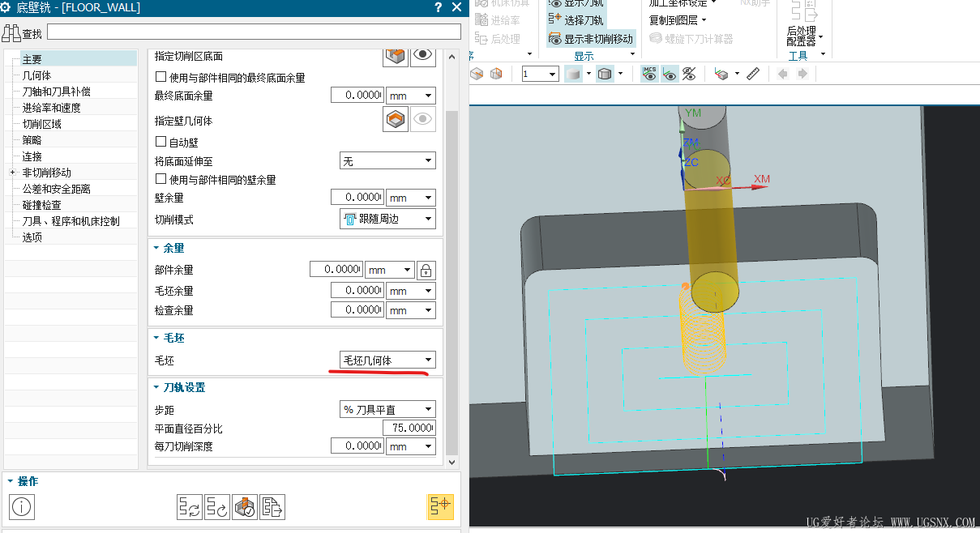Image resolution: width=980 pixels, height=533 pixels.
Task: Open the 复制到图层 dropdown menu
Action: point(678,19)
